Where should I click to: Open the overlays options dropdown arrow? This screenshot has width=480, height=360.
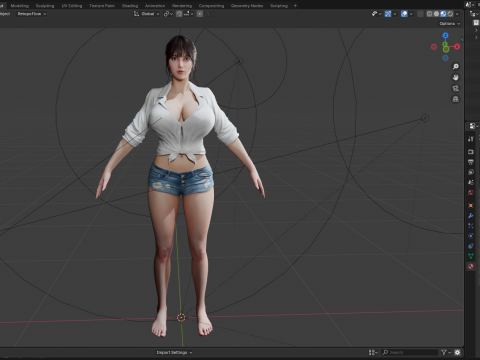(x=411, y=14)
